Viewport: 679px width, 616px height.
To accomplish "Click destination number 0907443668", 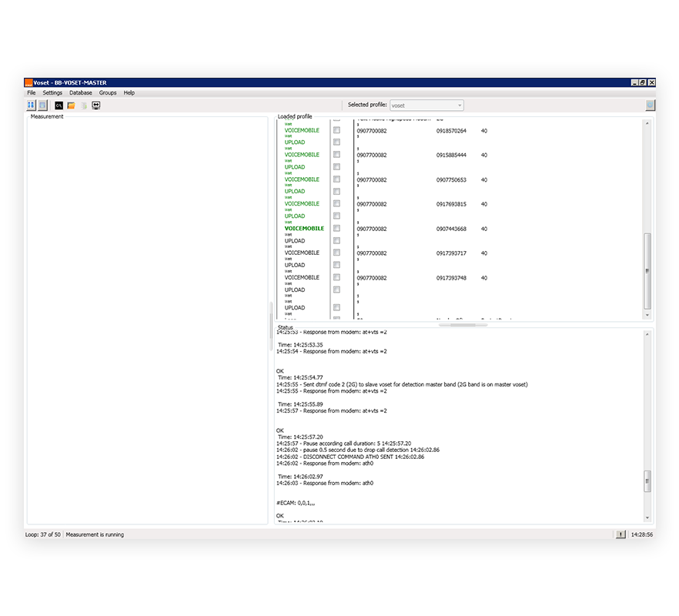I will [451, 229].
